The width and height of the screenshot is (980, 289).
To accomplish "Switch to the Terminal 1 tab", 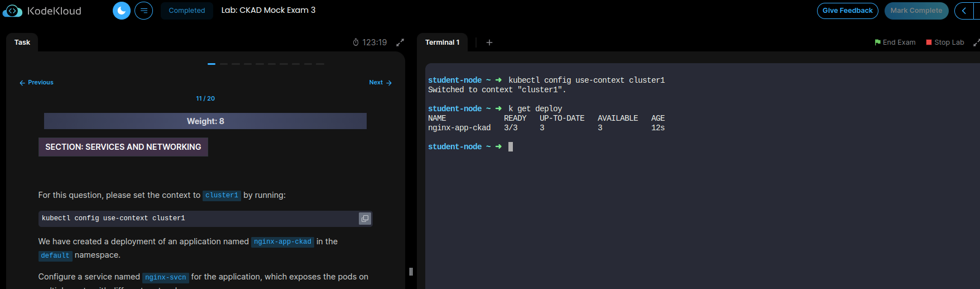I will click(x=442, y=42).
